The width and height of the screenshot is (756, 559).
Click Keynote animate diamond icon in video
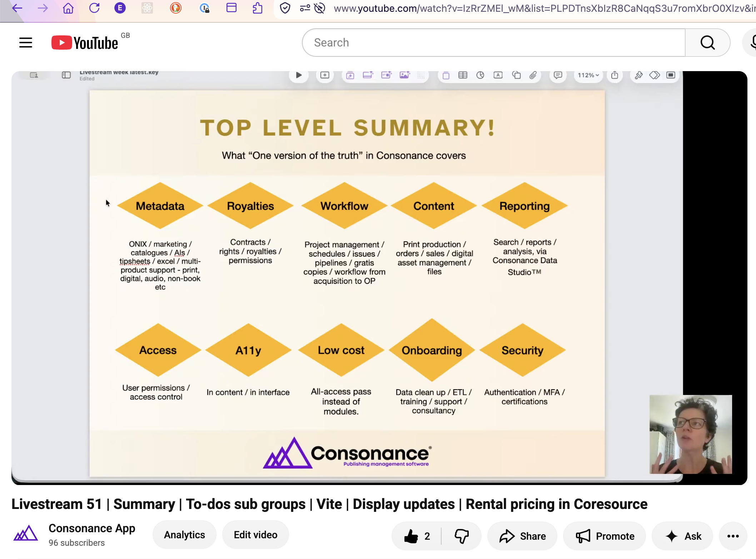pos(655,75)
